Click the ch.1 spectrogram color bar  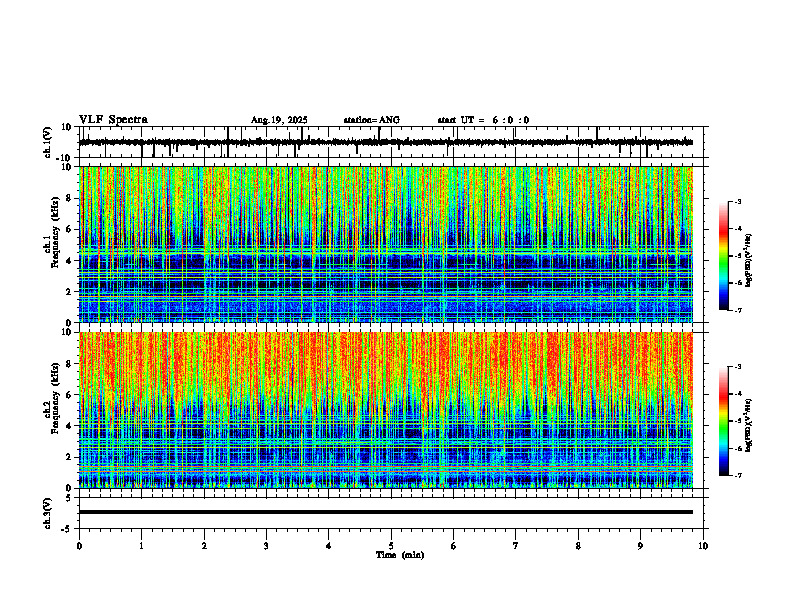tap(723, 256)
